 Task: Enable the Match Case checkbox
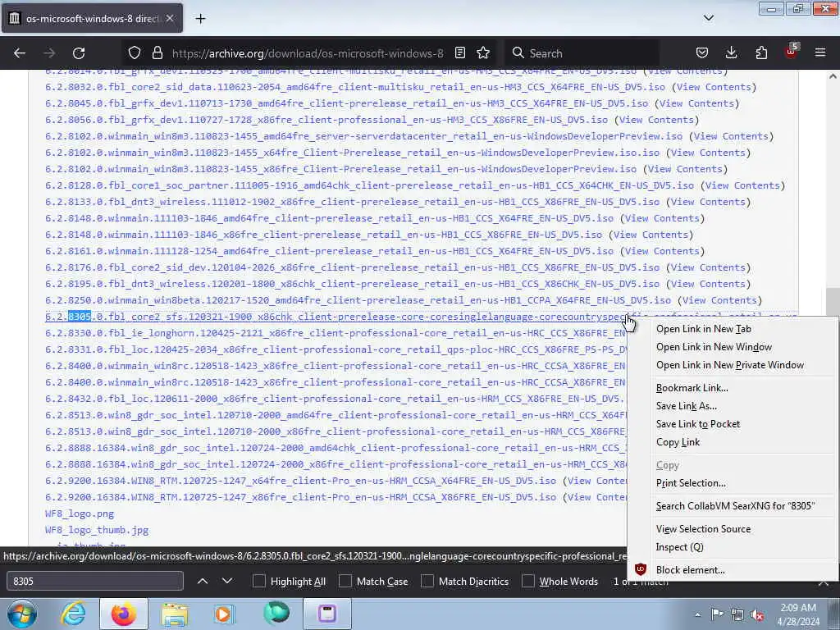345,582
